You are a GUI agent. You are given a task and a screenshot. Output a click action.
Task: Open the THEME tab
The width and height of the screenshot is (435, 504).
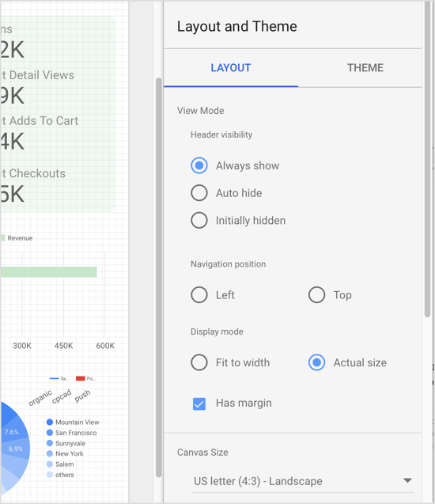(x=365, y=68)
